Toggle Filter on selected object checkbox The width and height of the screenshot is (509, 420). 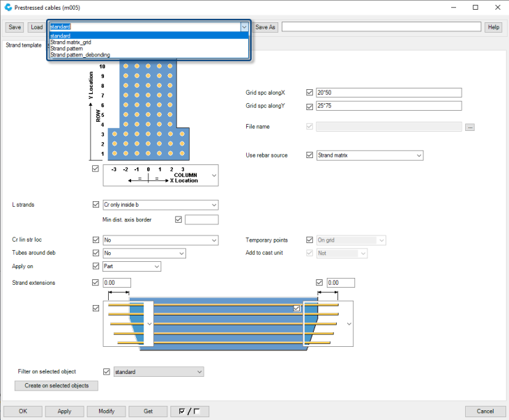pos(107,372)
